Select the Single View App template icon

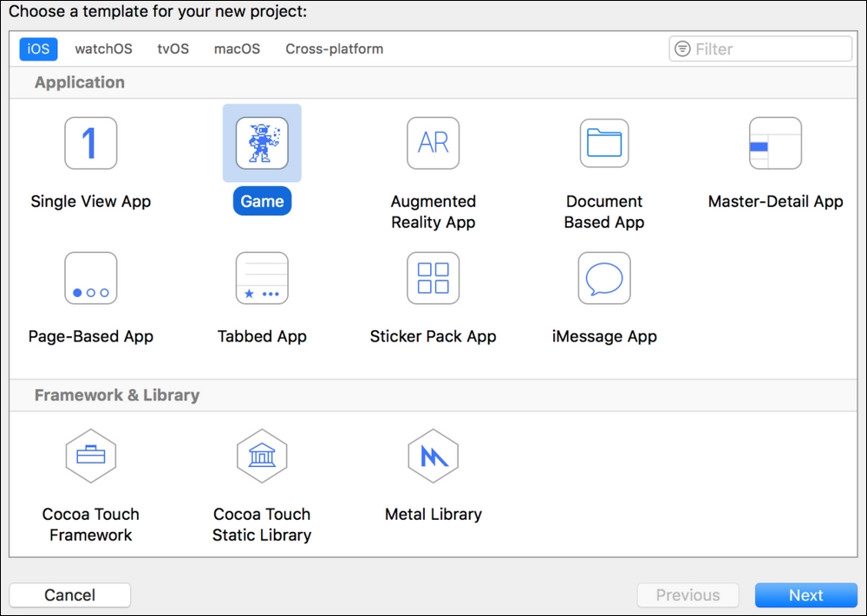[90, 143]
